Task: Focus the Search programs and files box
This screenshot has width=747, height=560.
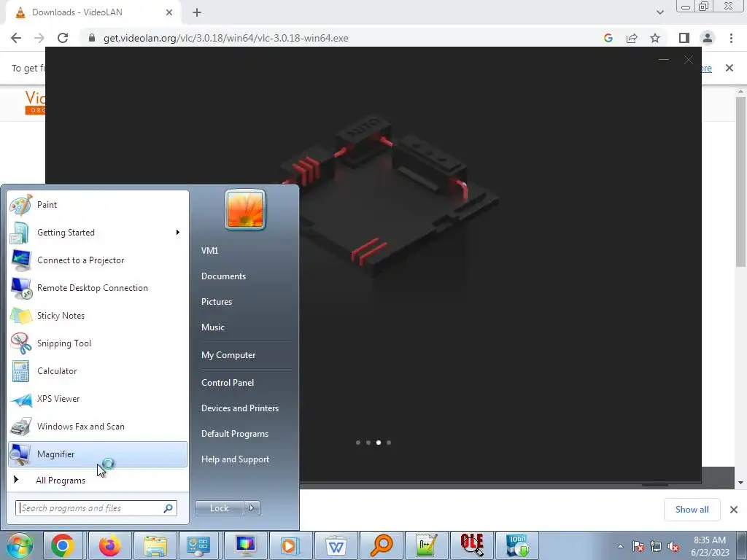Action: click(96, 508)
